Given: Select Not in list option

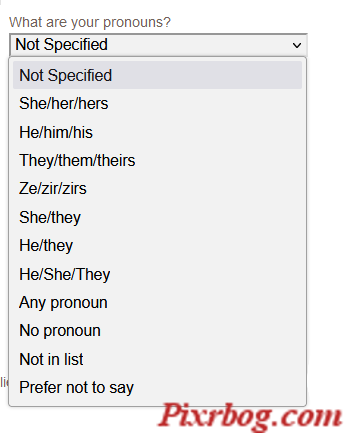Looking at the screenshot, I should click(x=157, y=359).
